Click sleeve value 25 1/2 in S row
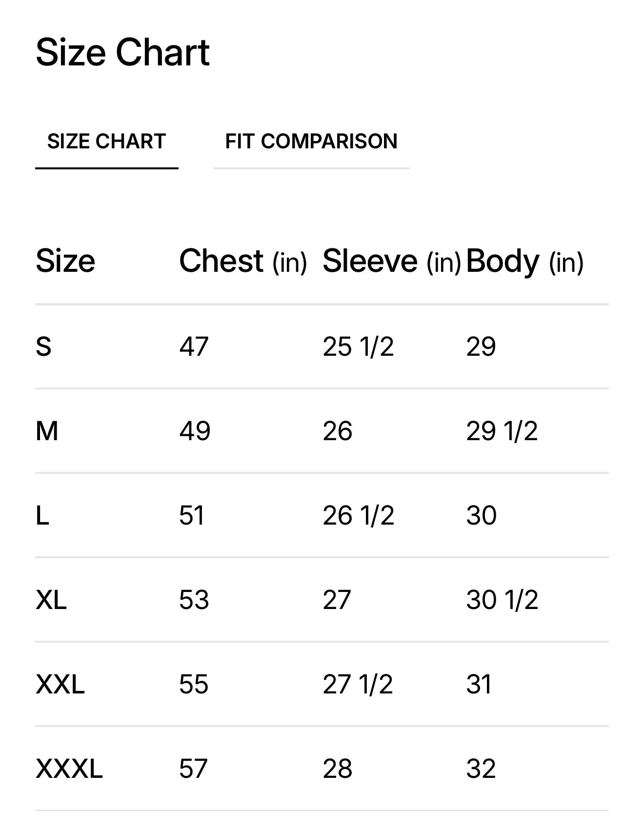 click(x=358, y=346)
